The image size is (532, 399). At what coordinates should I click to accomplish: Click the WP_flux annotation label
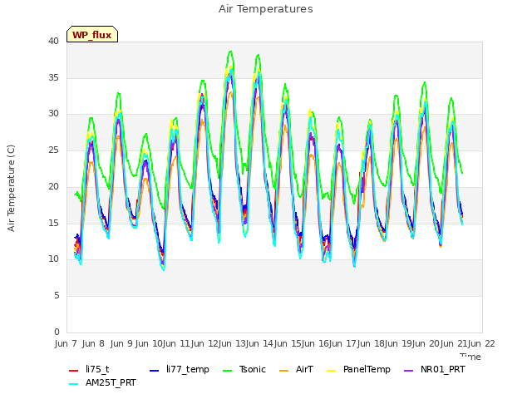coord(92,35)
